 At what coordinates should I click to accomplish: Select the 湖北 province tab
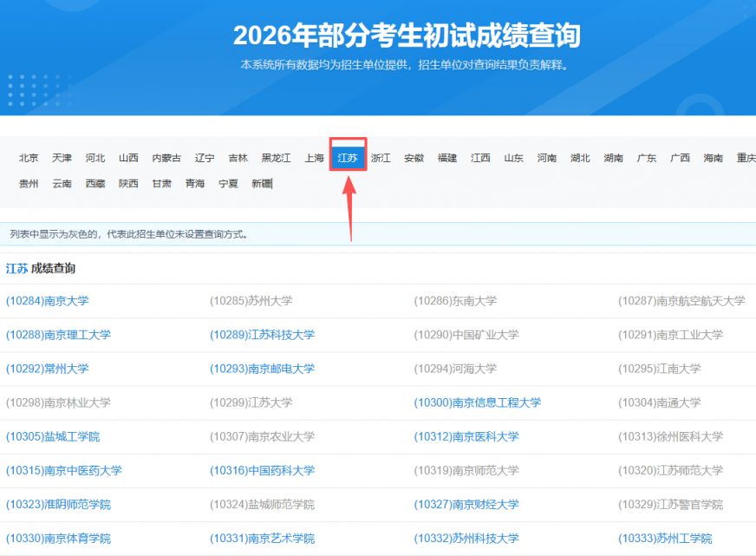[x=580, y=158]
